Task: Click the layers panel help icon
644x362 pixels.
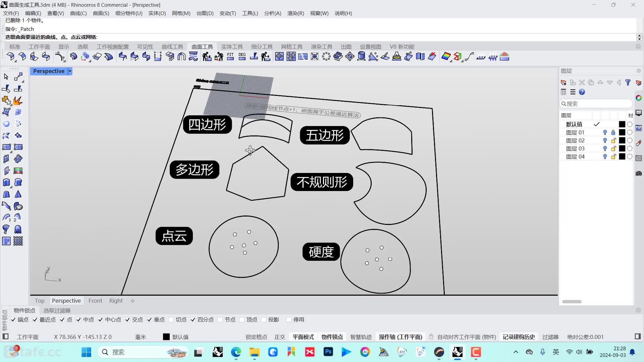Action: pos(582,92)
